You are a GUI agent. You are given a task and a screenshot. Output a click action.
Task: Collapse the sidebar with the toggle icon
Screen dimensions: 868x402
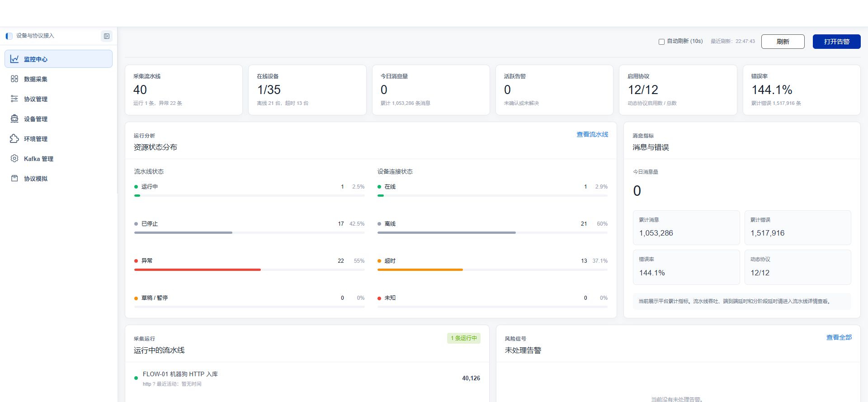pos(107,36)
